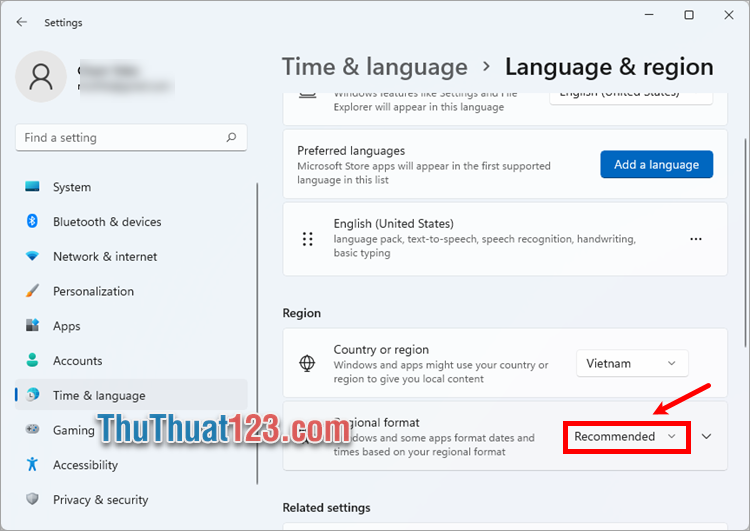Click the English (United States) language entry
The height and width of the screenshot is (531, 750).
505,239
